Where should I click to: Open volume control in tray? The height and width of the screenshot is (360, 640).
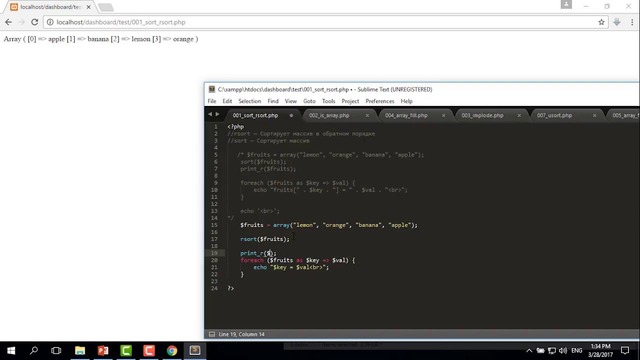tap(563, 351)
